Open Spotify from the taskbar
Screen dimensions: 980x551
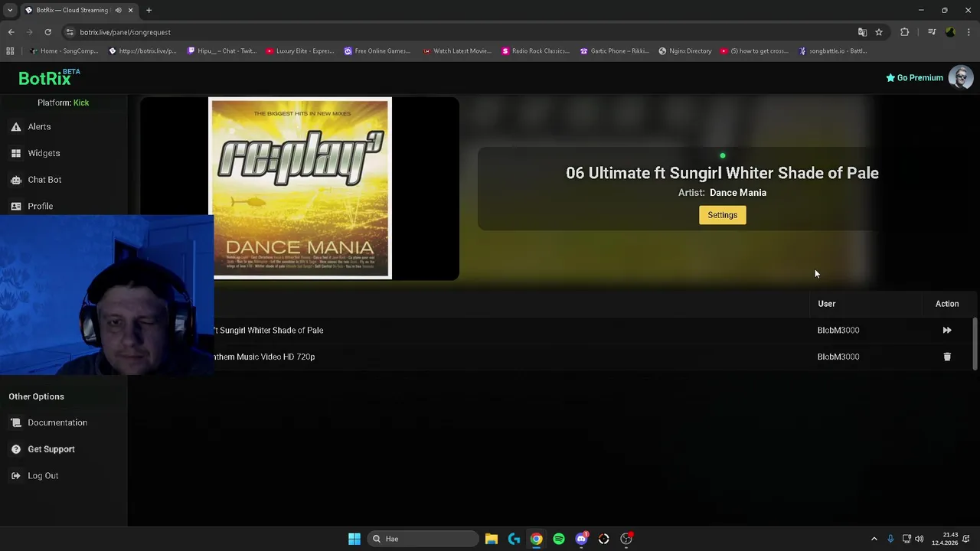click(559, 539)
